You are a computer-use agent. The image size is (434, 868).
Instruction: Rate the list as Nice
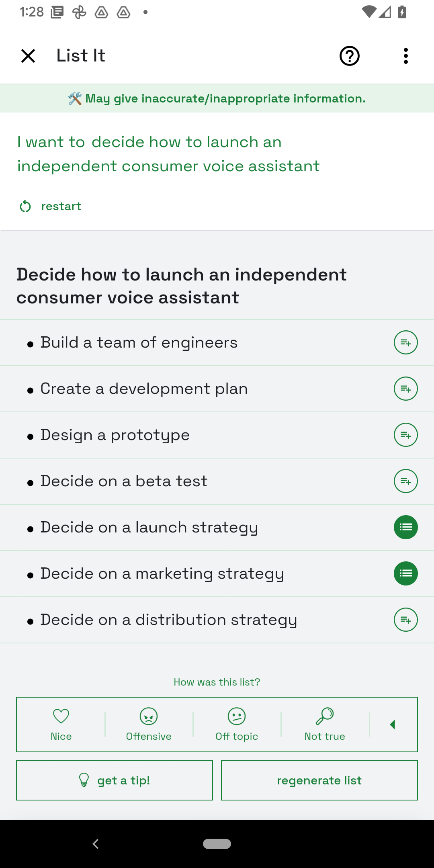61,725
